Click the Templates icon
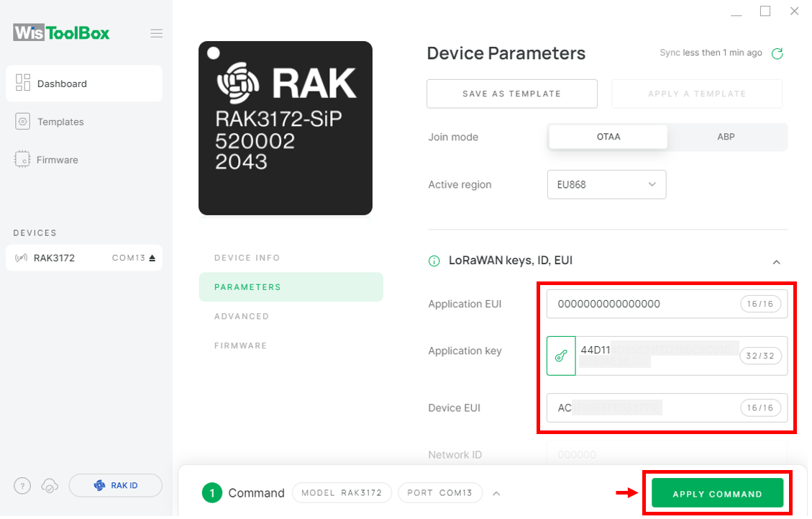The image size is (812, 519). coord(23,122)
